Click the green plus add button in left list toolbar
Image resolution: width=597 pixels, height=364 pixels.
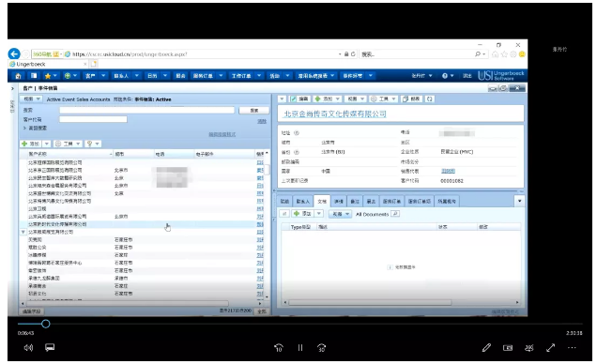pyautogui.click(x=30, y=144)
